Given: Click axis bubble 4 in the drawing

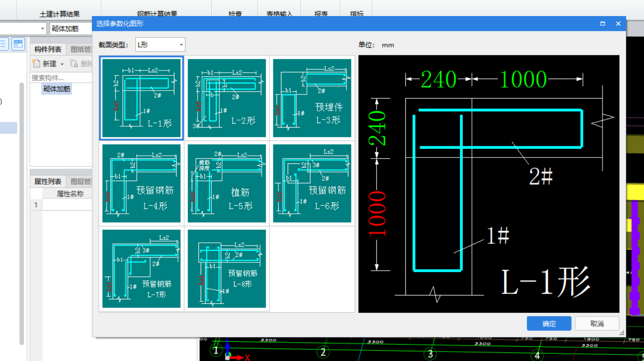Looking at the screenshot, I should tap(537, 356).
